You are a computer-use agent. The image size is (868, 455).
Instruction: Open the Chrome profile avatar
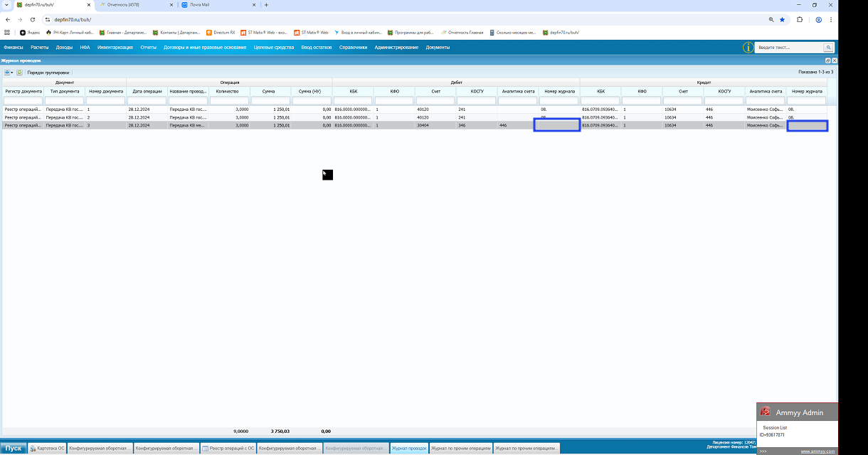(819, 19)
